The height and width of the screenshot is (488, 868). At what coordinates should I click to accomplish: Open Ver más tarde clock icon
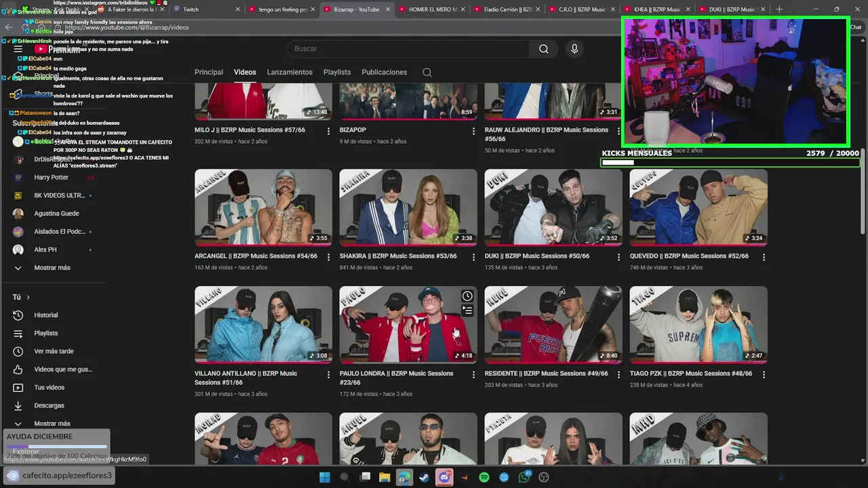tap(18, 351)
